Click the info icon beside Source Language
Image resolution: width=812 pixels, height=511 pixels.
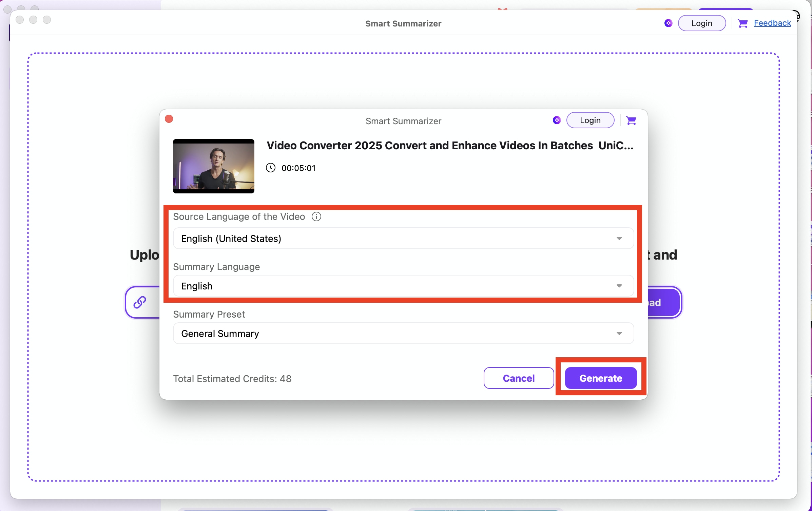(316, 217)
